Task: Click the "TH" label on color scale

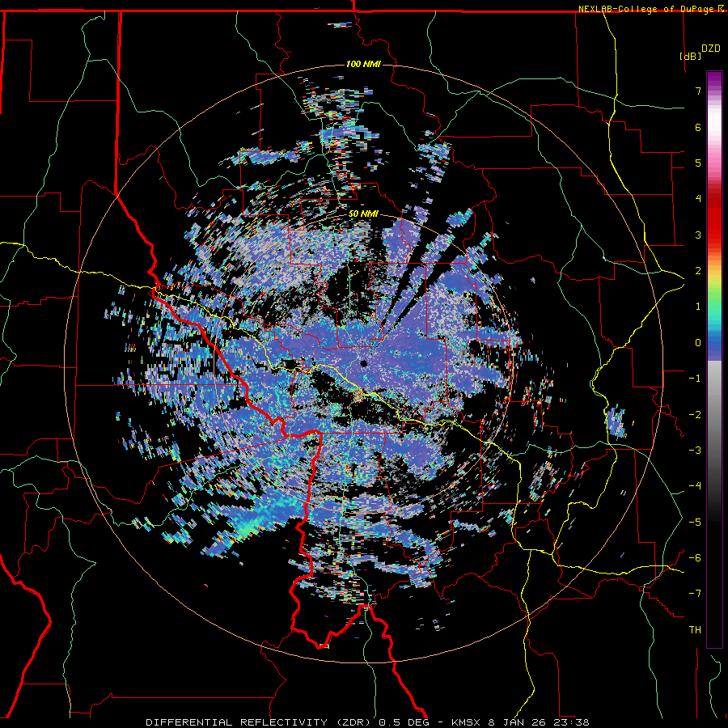Action: tap(695, 630)
